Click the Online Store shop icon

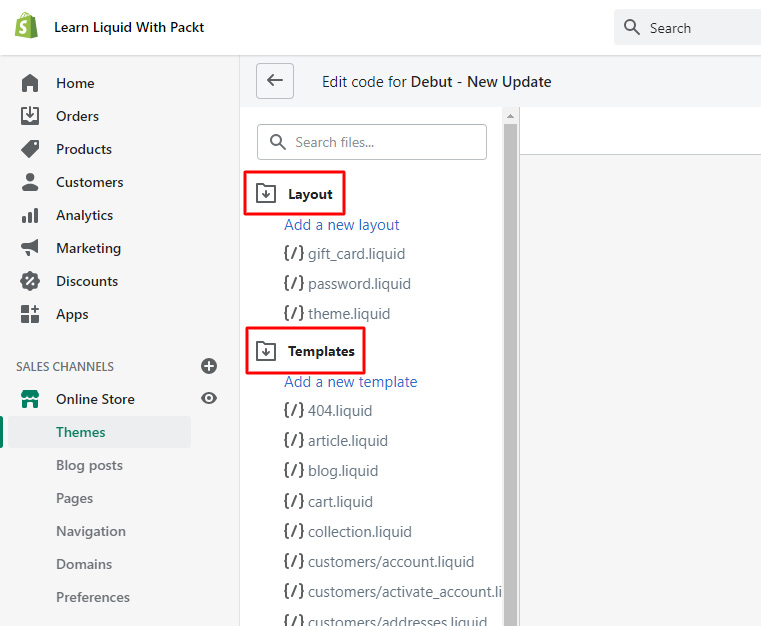click(30, 399)
